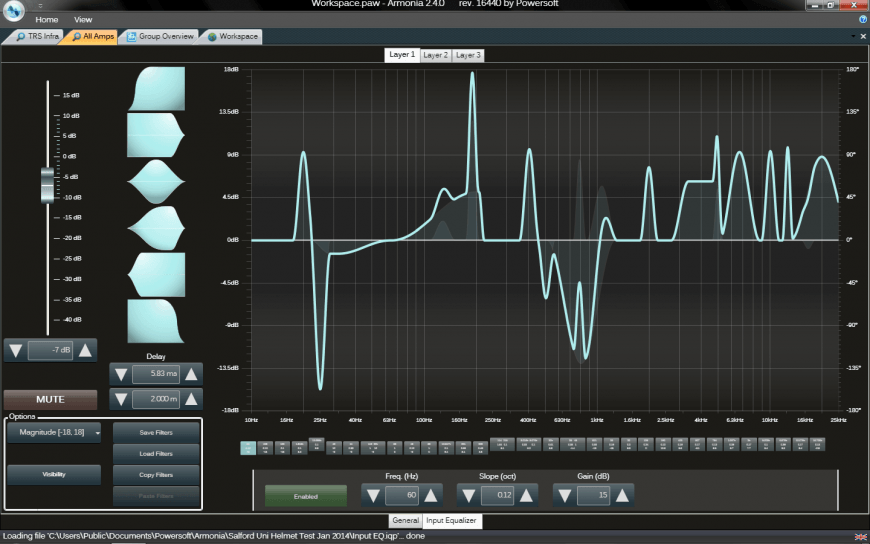Increase the delay in milliseconds

pos(191,374)
